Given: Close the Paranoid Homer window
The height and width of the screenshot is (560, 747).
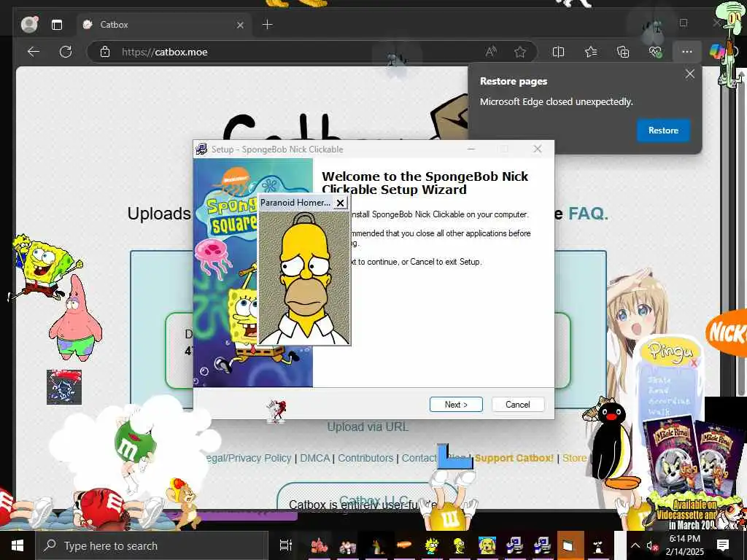Looking at the screenshot, I should [x=340, y=203].
